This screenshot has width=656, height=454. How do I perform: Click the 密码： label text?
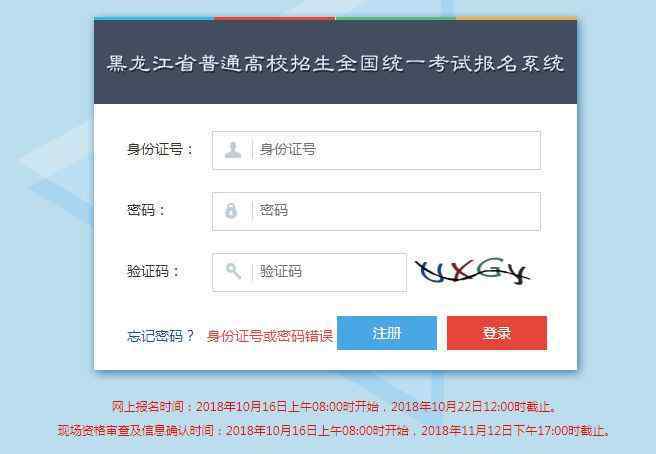point(146,210)
